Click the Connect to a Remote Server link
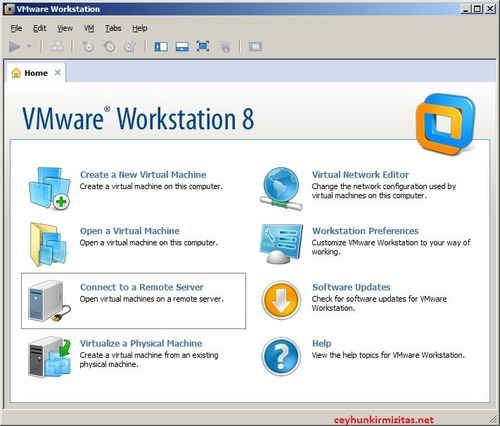The width and height of the screenshot is (500, 426). tap(142, 287)
